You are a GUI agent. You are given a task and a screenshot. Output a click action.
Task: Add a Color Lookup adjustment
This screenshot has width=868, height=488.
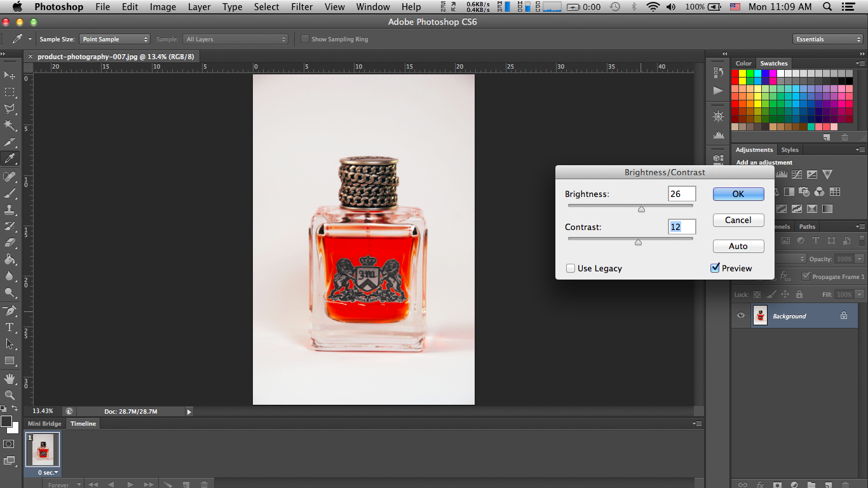click(835, 191)
